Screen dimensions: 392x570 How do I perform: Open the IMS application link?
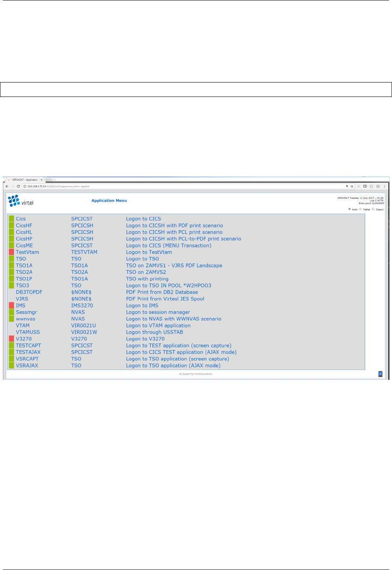click(x=21, y=306)
